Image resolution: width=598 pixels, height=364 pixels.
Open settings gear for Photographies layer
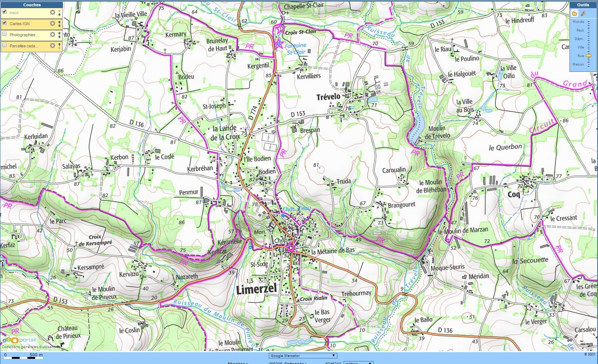point(53,34)
